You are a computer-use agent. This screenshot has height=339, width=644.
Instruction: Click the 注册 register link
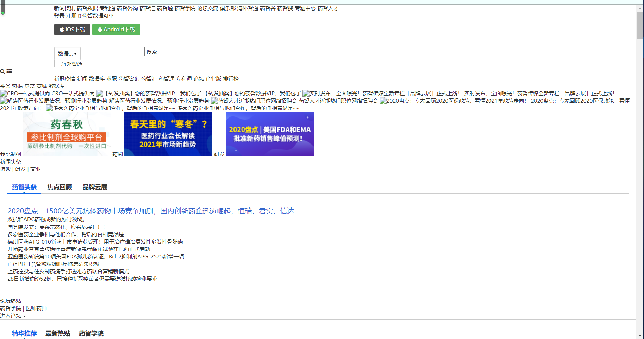click(71, 16)
